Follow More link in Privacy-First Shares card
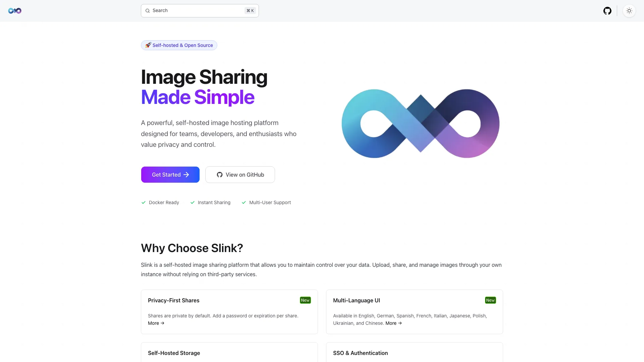Screen dimensions: 644x362 156,323
